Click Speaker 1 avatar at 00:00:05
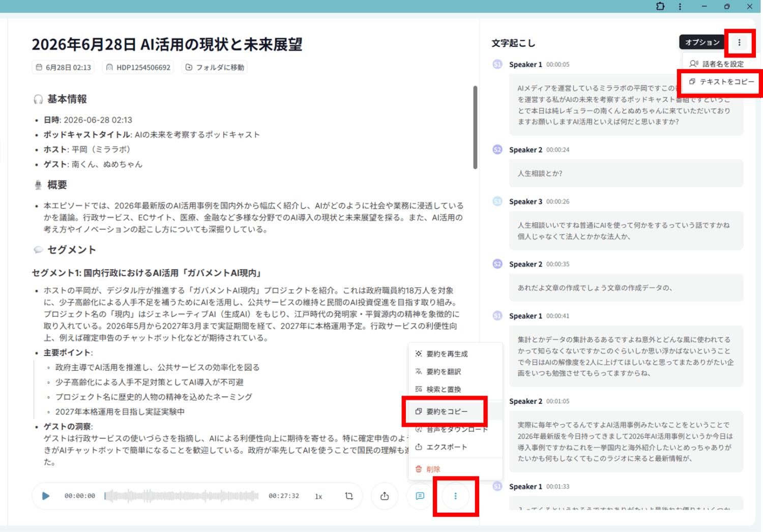This screenshot has height=532, width=763. click(x=497, y=64)
